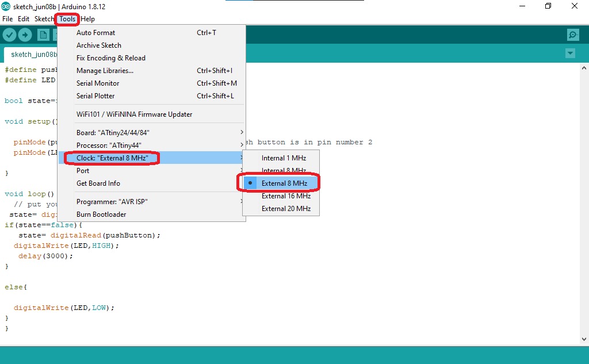Select Get Board Info entry
589x364 pixels.
(x=152, y=183)
